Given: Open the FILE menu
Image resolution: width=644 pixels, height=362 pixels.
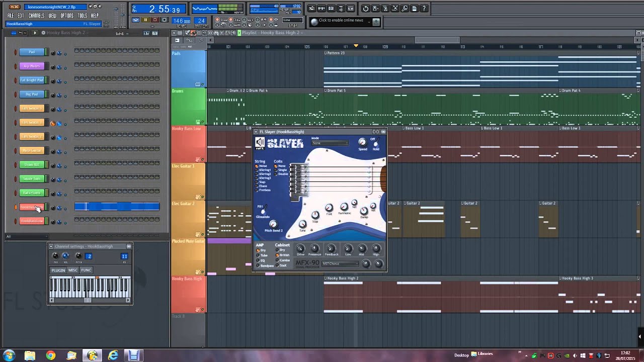Looking at the screenshot, I should tap(11, 16).
